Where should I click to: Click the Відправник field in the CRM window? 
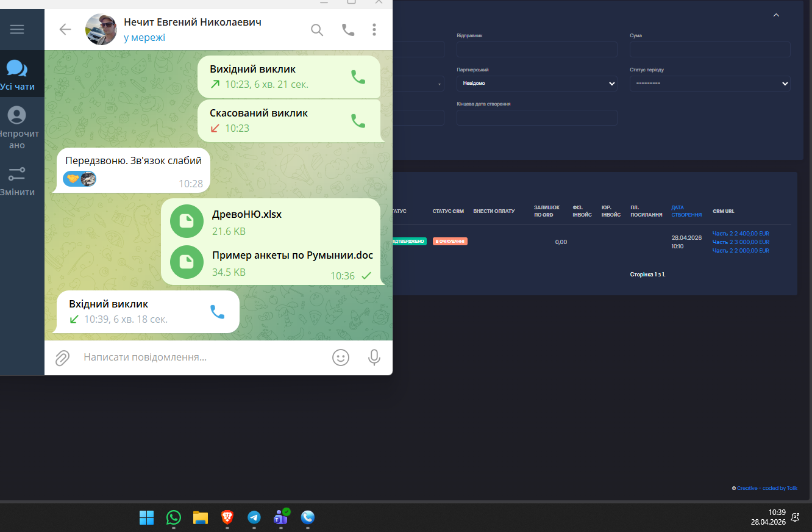536,49
